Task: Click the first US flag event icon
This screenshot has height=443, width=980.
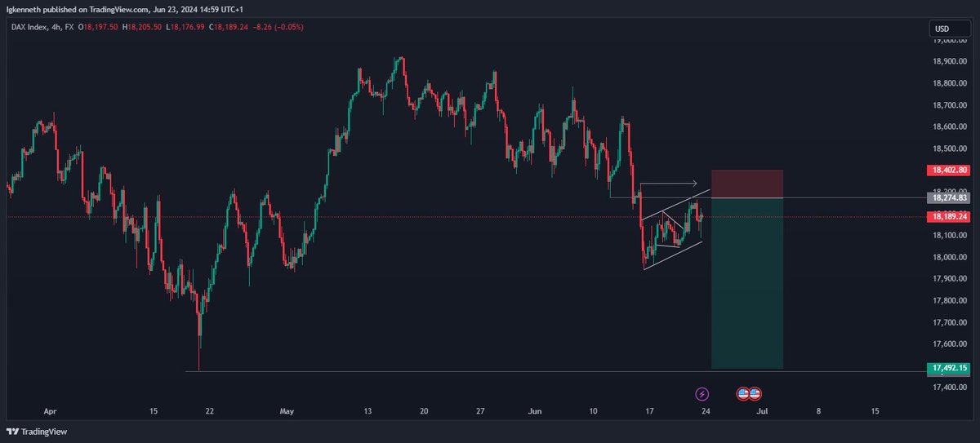Action: pos(743,394)
